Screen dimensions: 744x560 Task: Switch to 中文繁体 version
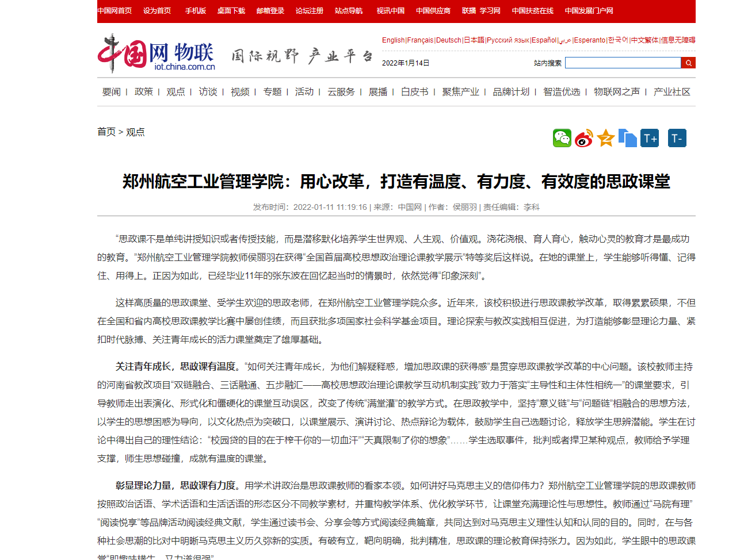coord(644,40)
